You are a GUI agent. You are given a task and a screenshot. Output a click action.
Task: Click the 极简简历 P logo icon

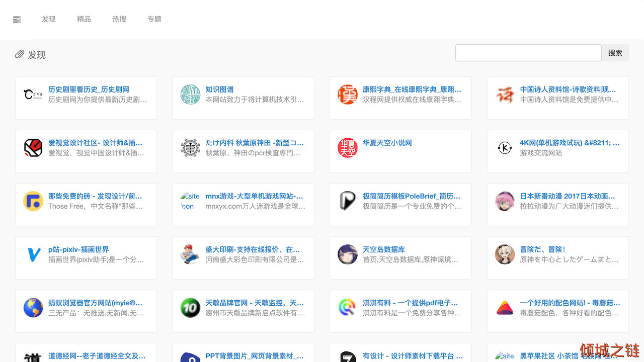tap(348, 201)
